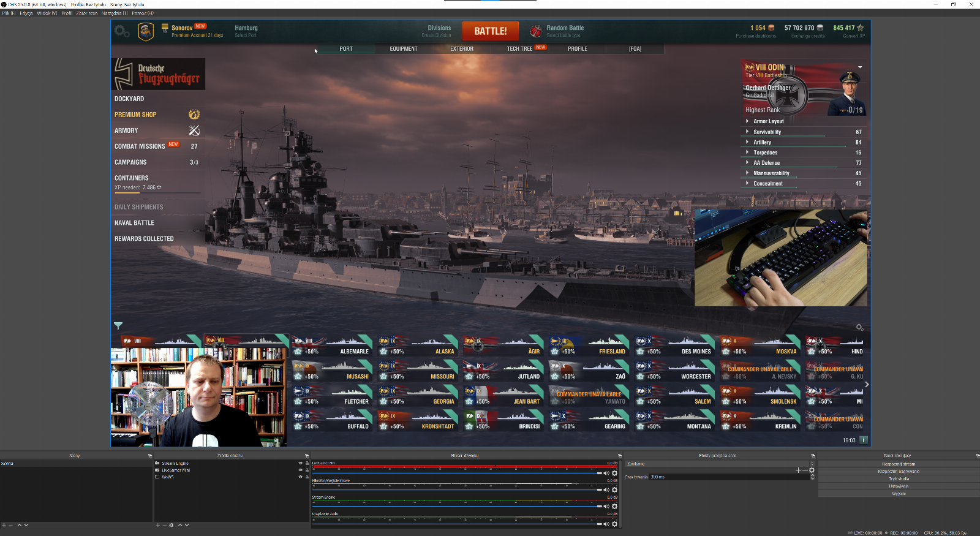Screen dimensions: 980x536
Task: Mute Urządzenie audio channel
Action: point(606,524)
